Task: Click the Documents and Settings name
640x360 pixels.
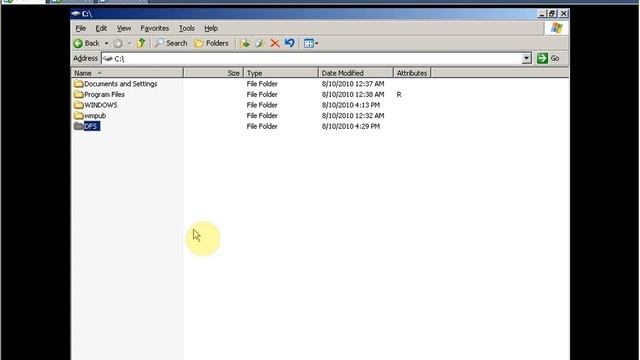Action: [x=121, y=84]
